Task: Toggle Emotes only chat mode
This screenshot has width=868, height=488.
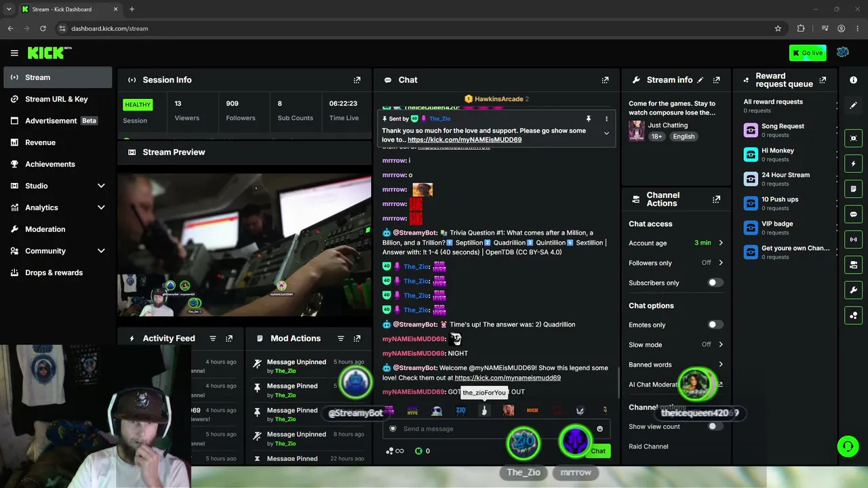Action: [x=715, y=325]
